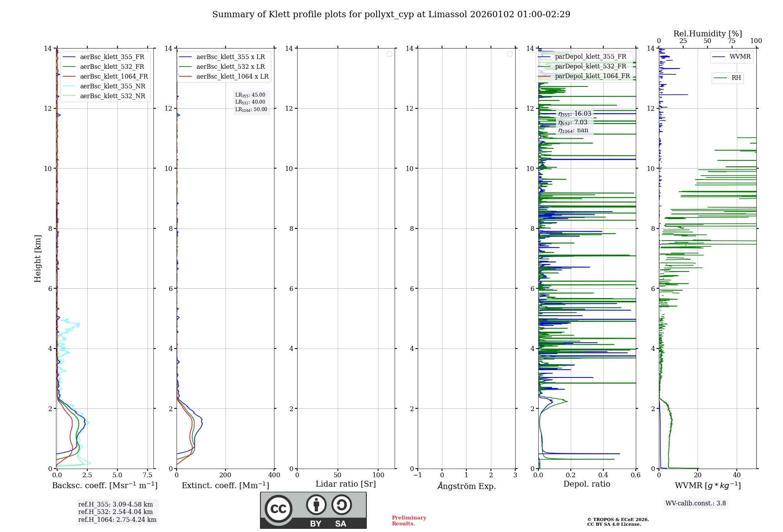Click empty legend box in Ångström panel

point(510,54)
